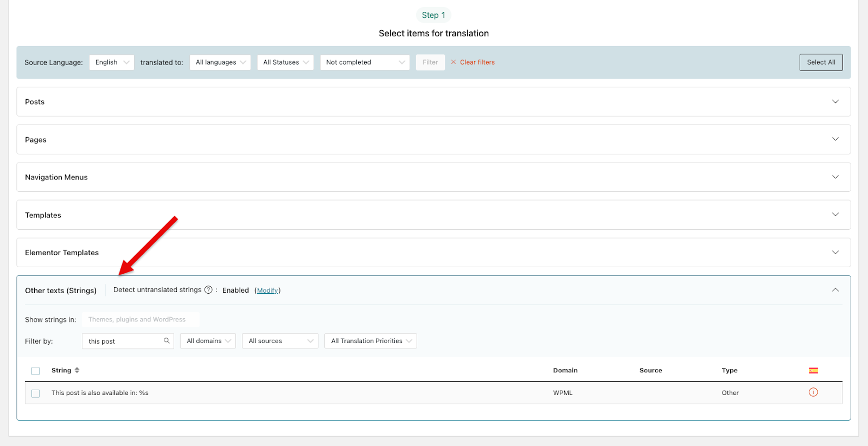Image resolution: width=868 pixels, height=446 pixels.
Task: Click the 'this post' search input field
Action: point(128,341)
